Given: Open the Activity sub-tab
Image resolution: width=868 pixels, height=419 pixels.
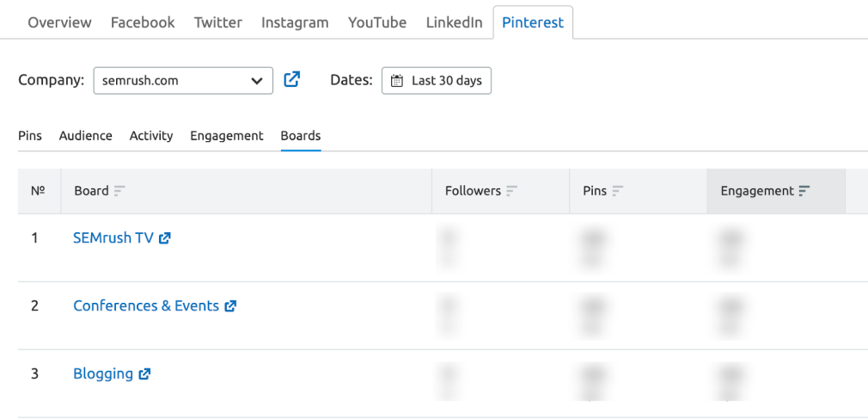Looking at the screenshot, I should (x=151, y=136).
